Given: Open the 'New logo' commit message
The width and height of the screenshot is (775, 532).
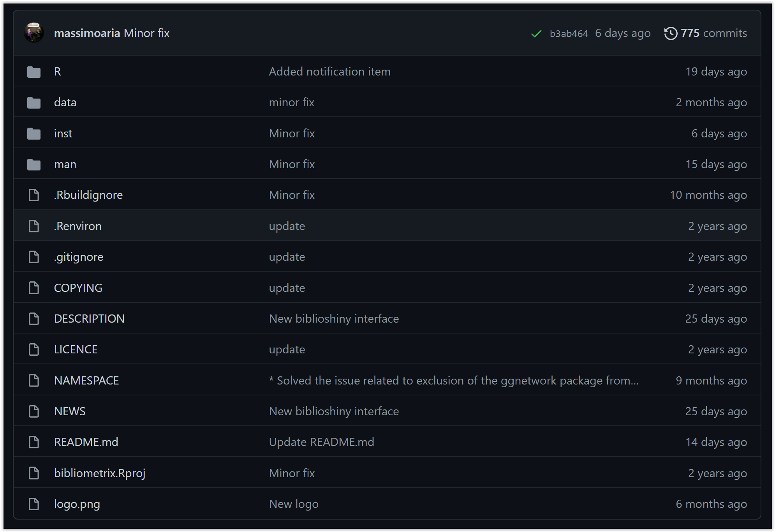Looking at the screenshot, I should (294, 504).
